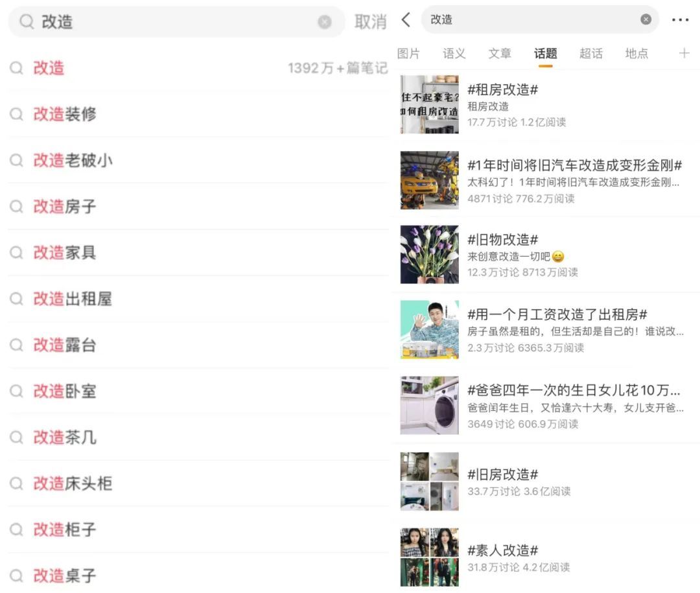The width and height of the screenshot is (700, 593).
Task: Go back using the left chevron
Action: tap(406, 19)
